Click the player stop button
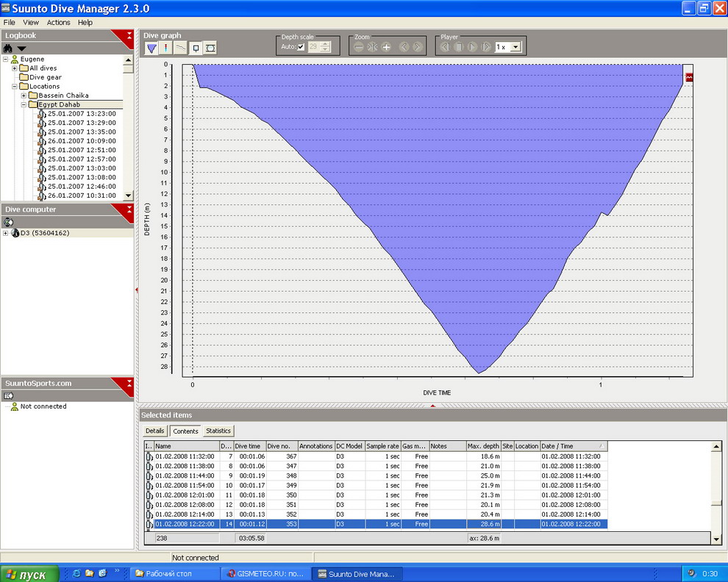 [459, 47]
